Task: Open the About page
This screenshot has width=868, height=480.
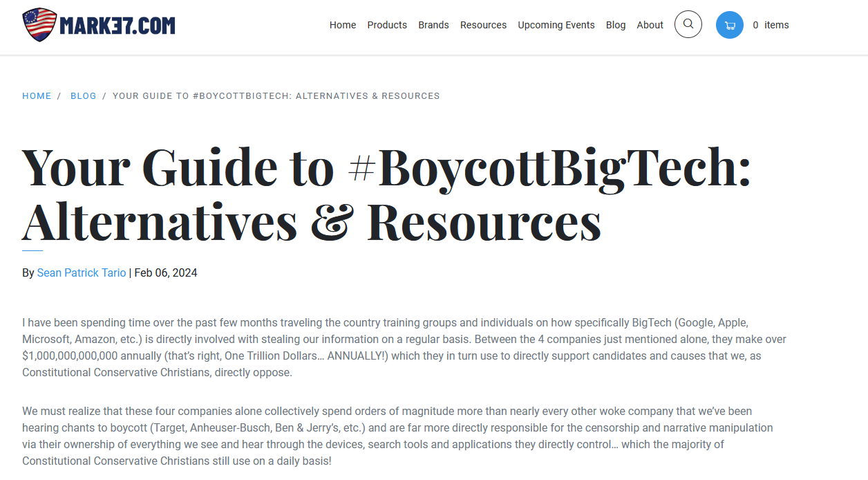Action: 650,25
